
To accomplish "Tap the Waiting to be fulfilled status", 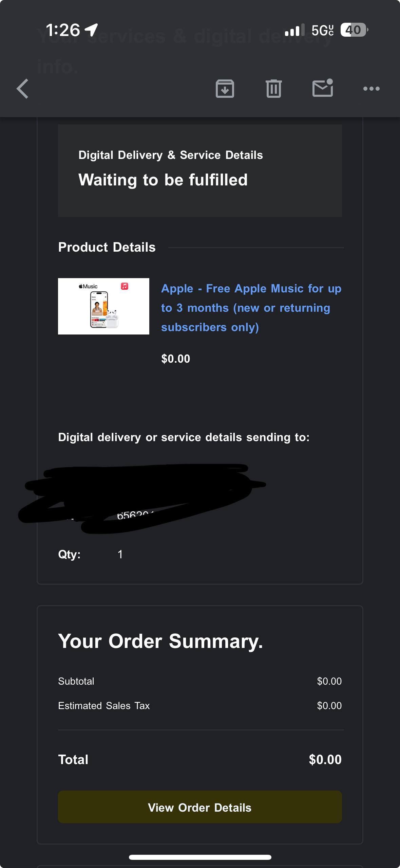I will [163, 179].
